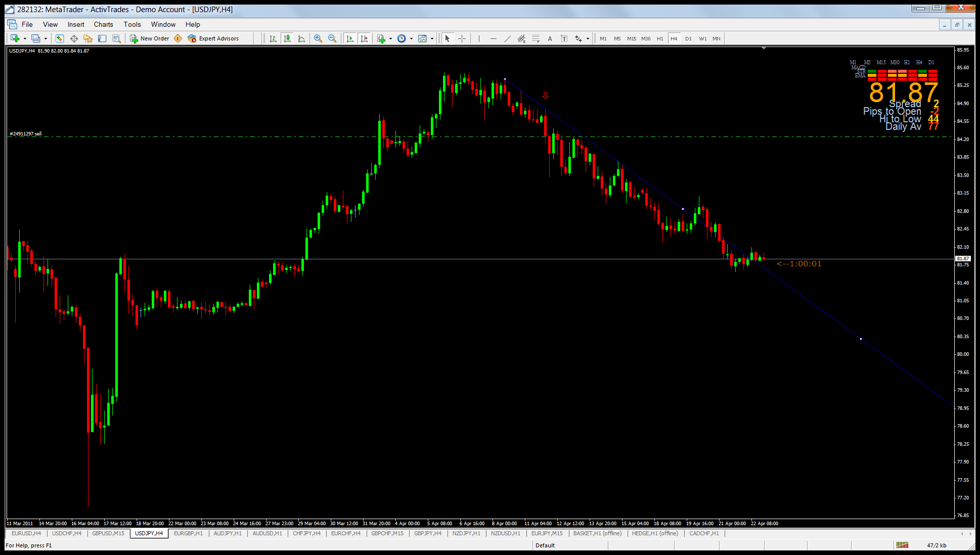This screenshot has width=980, height=555.
Task: Draw a vertical line tool
Action: [479, 38]
